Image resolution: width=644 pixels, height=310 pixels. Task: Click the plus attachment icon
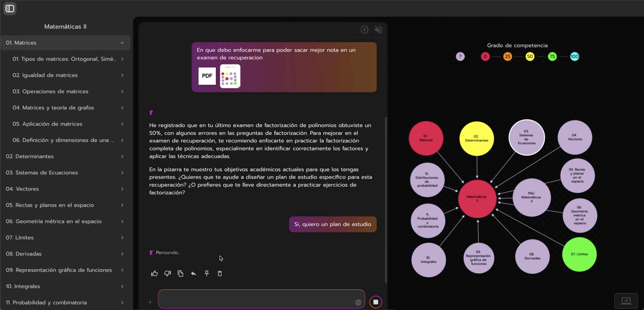pyautogui.click(x=150, y=302)
